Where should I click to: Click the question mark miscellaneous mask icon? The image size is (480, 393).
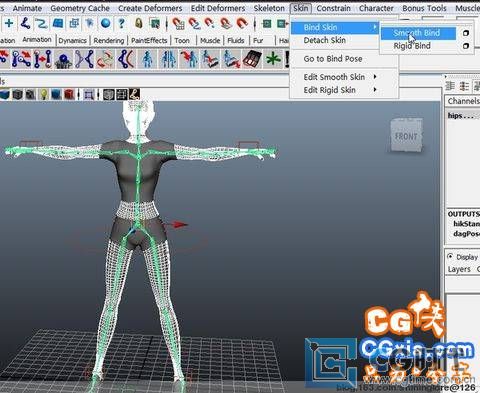coord(121,23)
